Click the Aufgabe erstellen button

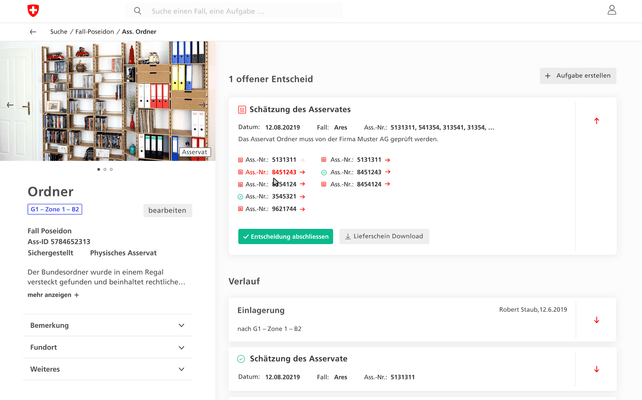coord(579,76)
